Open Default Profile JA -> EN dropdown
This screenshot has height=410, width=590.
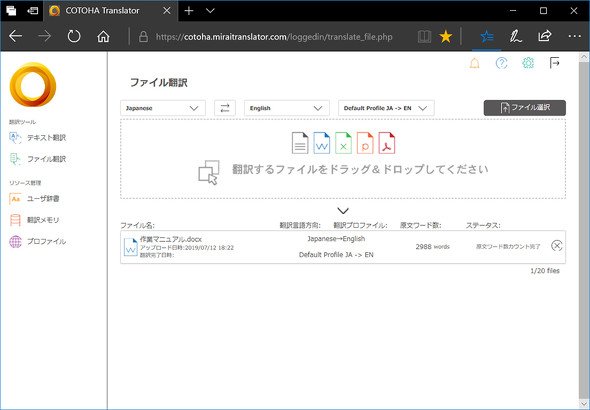coord(386,108)
